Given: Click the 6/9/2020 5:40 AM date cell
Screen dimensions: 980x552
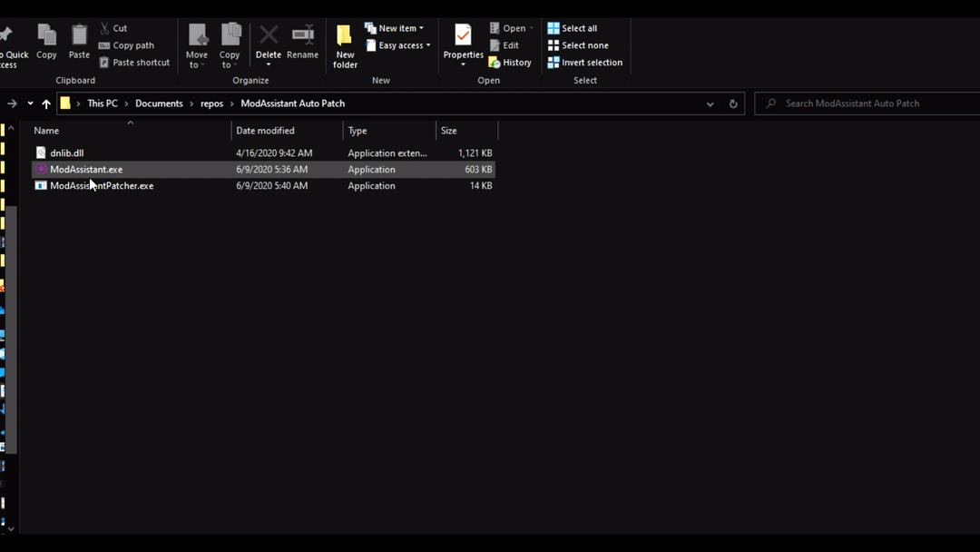Looking at the screenshot, I should [x=272, y=186].
